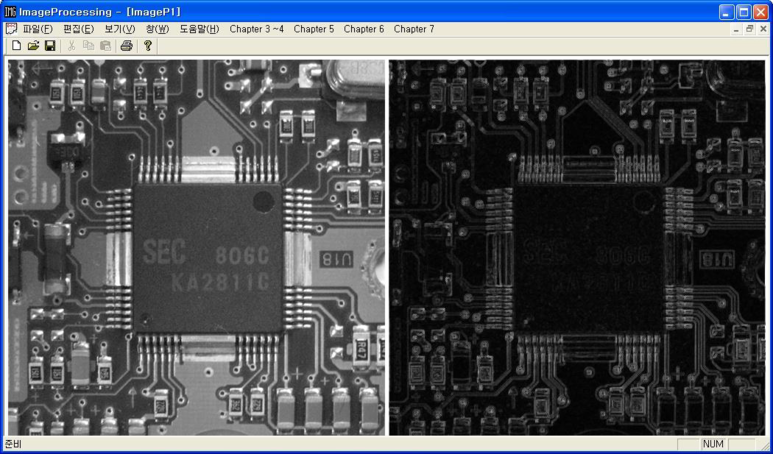Maximize the ImageProcessing main window

point(743,12)
